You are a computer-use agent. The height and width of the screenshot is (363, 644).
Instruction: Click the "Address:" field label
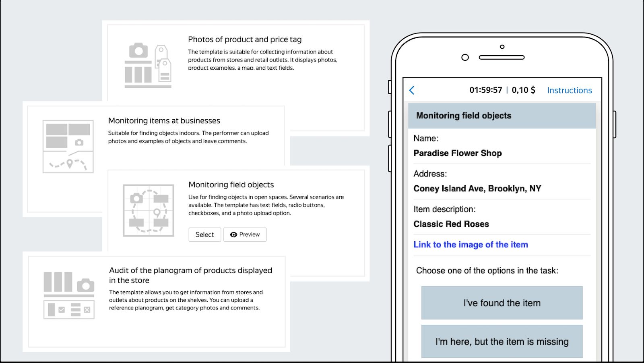(430, 174)
